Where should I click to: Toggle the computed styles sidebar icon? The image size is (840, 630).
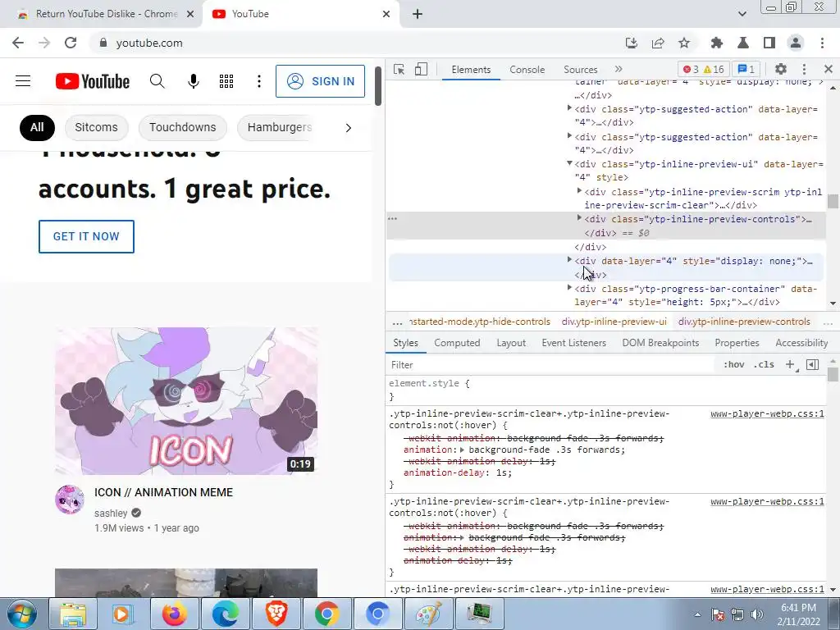pyautogui.click(x=813, y=365)
